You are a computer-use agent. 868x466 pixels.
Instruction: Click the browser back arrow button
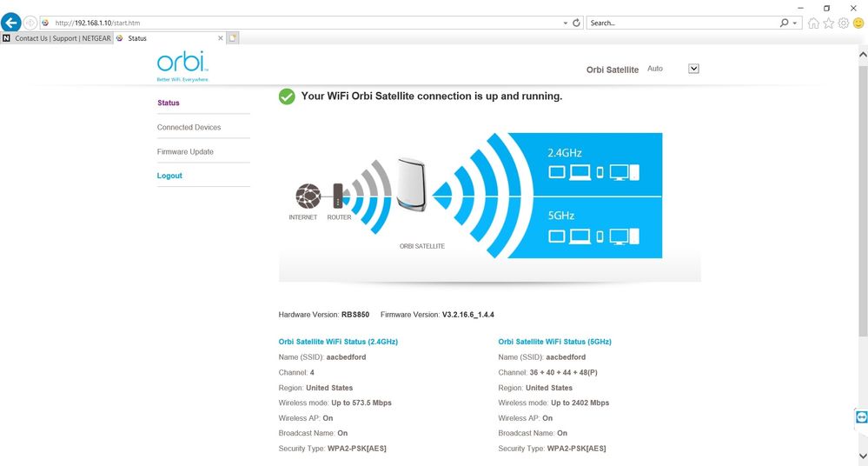[x=11, y=23]
